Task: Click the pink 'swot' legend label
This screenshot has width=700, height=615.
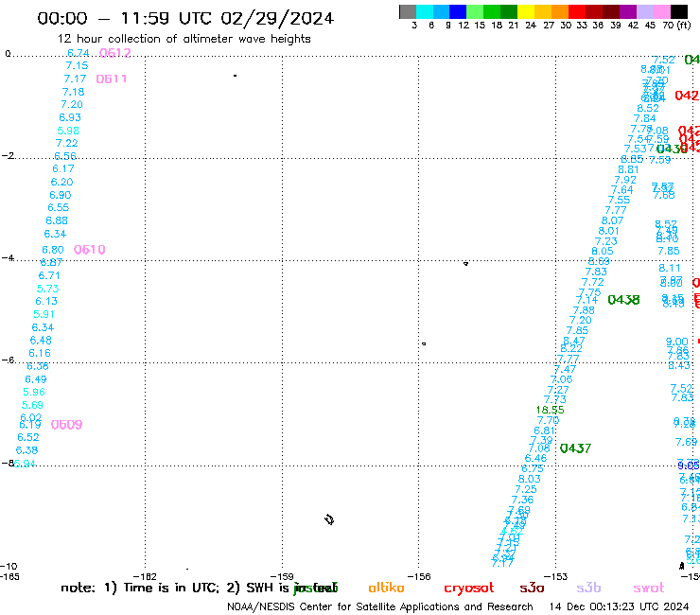Action: [x=649, y=588]
